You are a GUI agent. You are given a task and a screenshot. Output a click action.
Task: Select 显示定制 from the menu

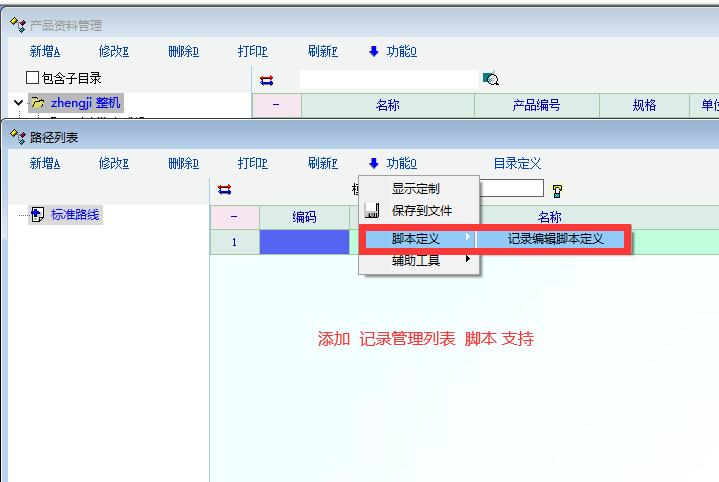click(415, 188)
